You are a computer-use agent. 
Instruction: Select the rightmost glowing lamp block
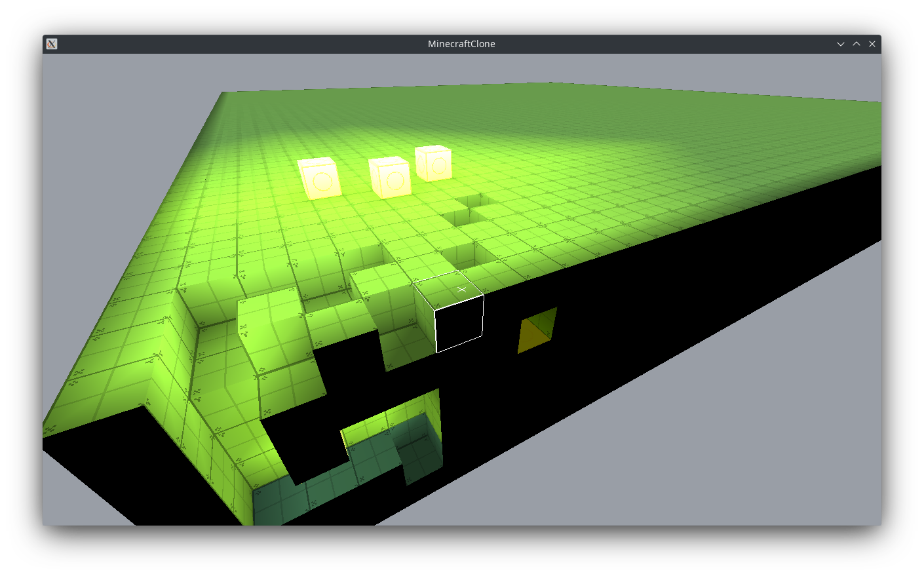434,163
